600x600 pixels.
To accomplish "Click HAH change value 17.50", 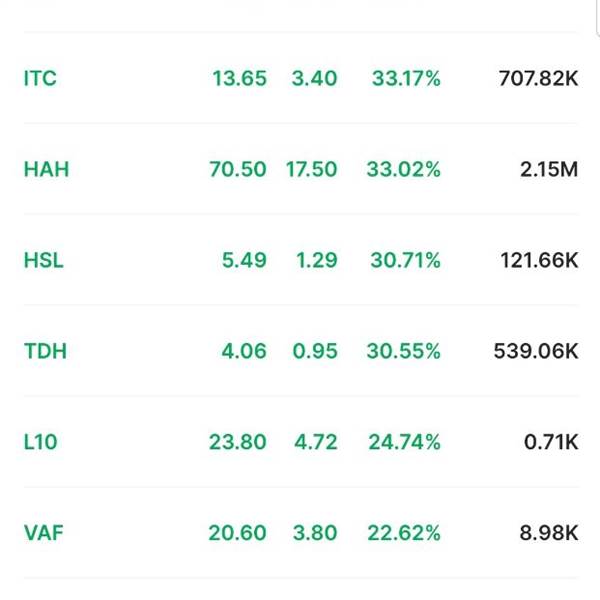I will [x=311, y=169].
